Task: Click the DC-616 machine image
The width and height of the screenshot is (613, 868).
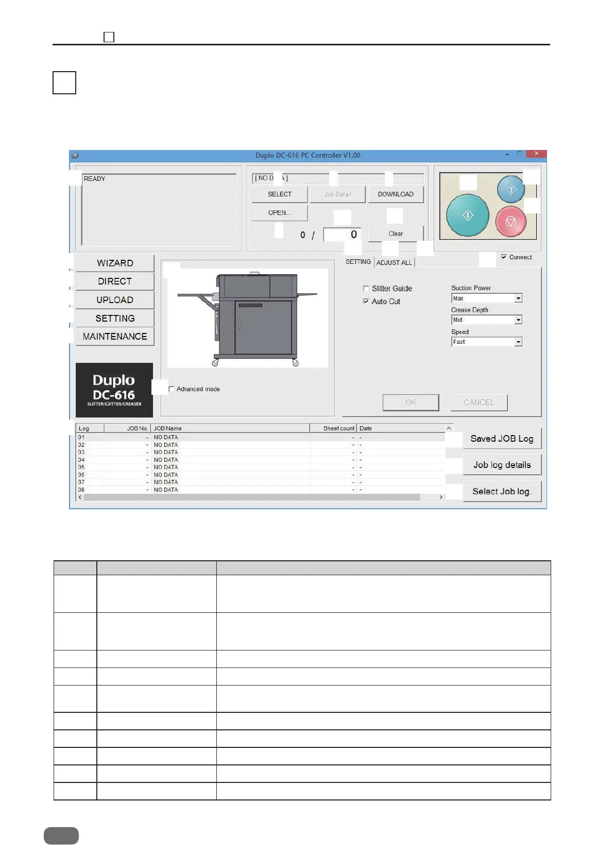Action: coord(248,318)
